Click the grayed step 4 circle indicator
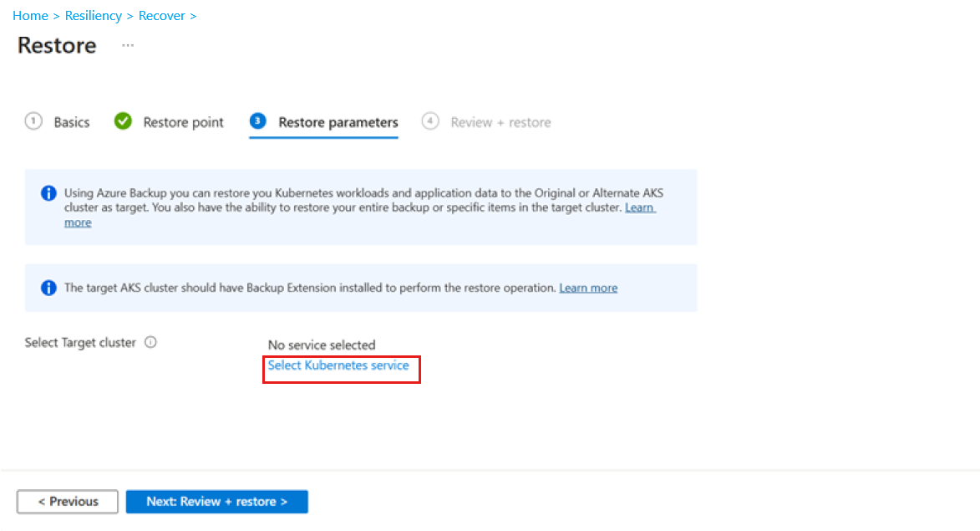The height and width of the screenshot is (531, 980). point(430,120)
